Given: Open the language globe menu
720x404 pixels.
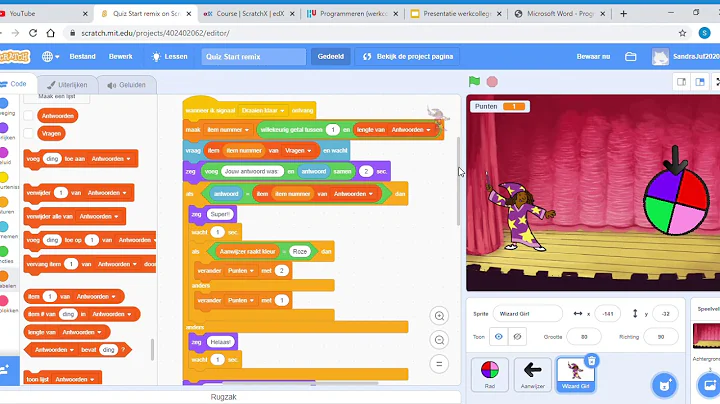Looking at the screenshot, I should pyautogui.click(x=51, y=56).
